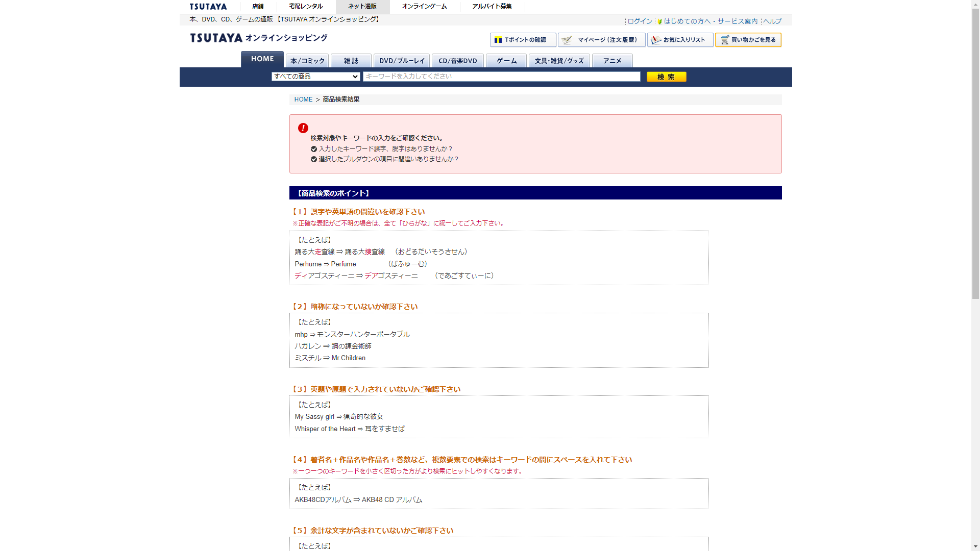Click the vertical page scrollbar
The width and height of the screenshot is (980, 551).
975,153
